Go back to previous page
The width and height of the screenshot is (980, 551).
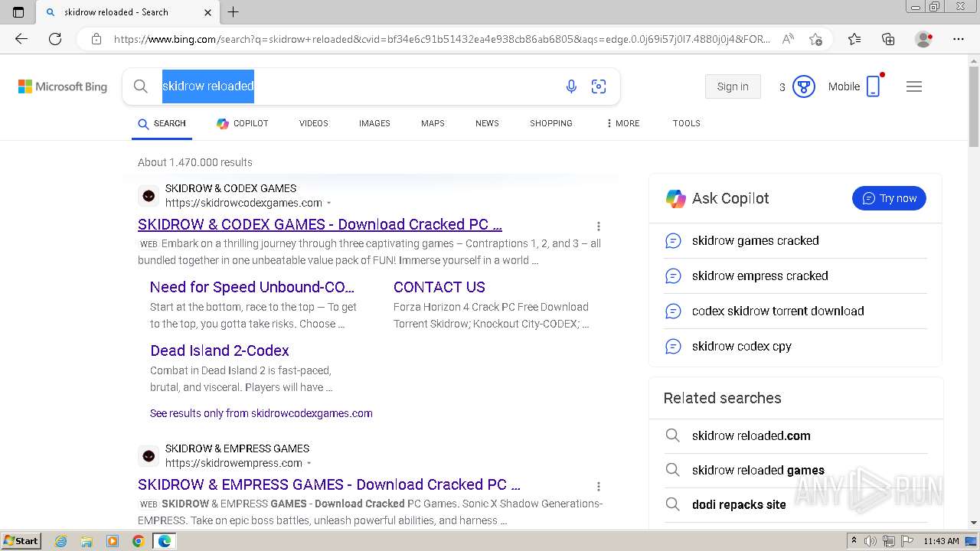click(x=21, y=39)
